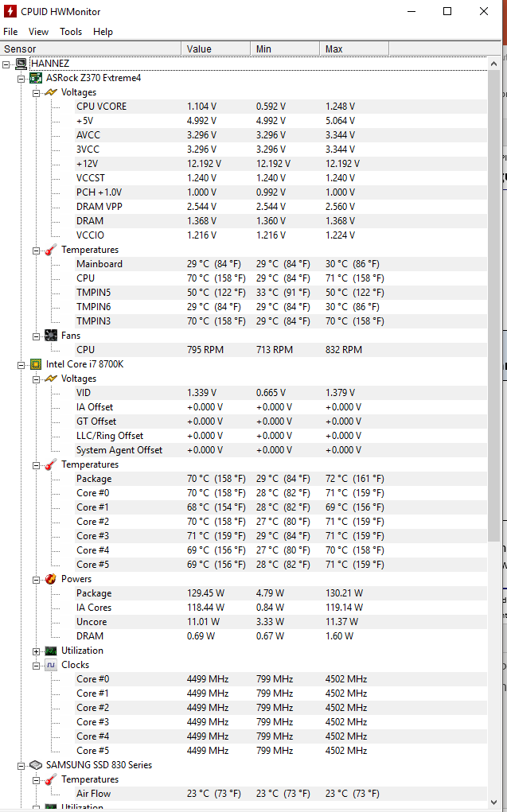Select the CPU VCORE voltage row
Viewport: 507px width, 812px height.
pos(280,106)
